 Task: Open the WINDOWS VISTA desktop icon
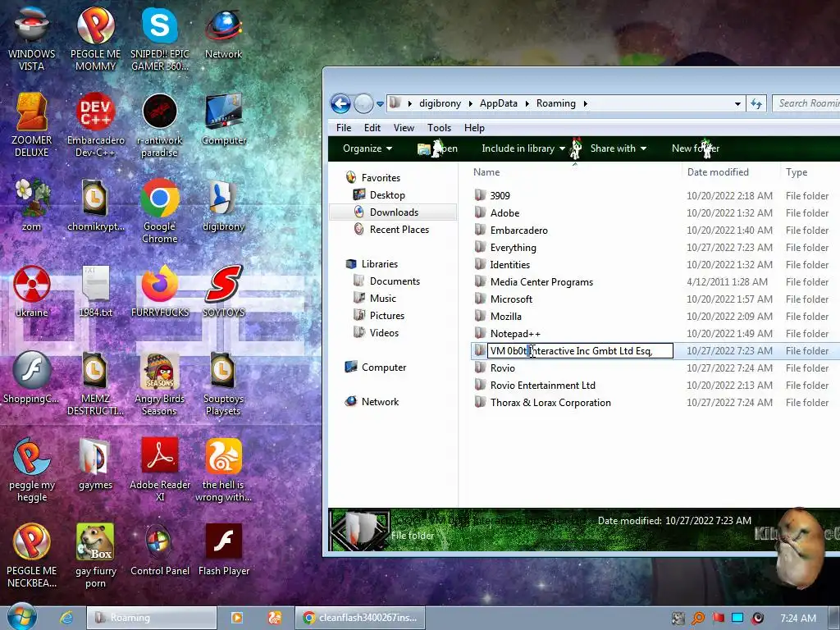tap(32, 38)
